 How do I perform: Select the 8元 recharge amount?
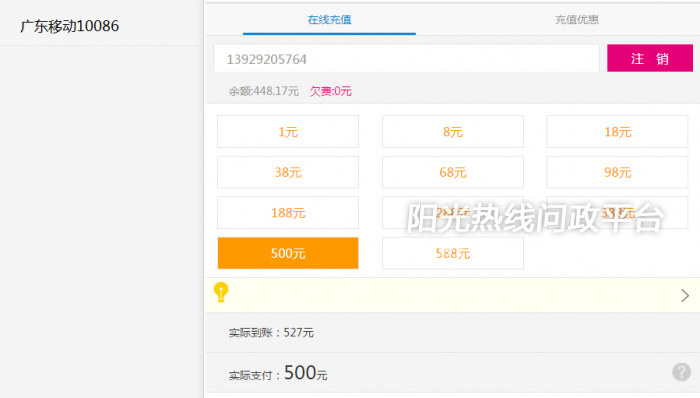pos(453,132)
